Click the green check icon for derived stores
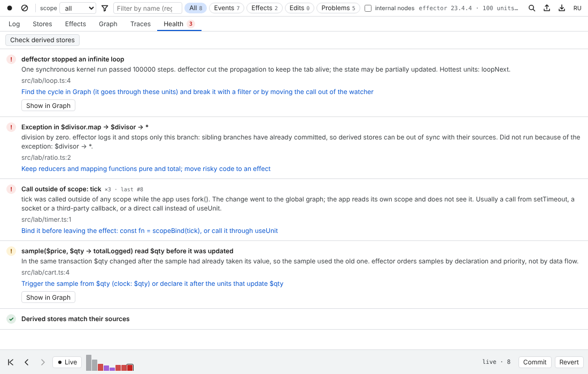 tap(11, 319)
